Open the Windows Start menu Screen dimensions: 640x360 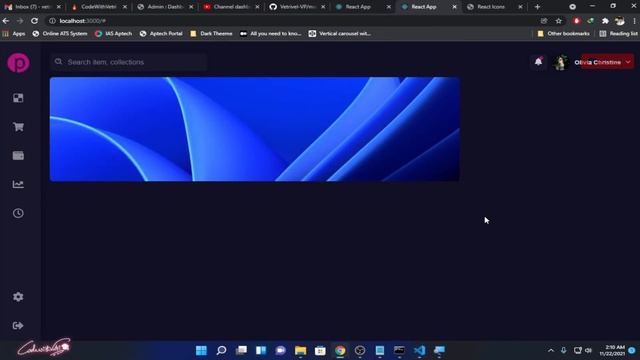point(201,350)
